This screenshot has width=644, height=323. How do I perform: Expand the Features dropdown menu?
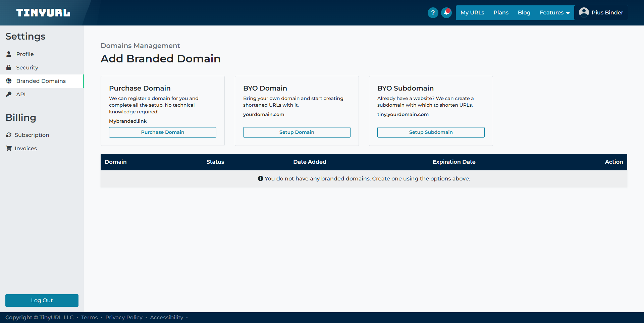[554, 13]
